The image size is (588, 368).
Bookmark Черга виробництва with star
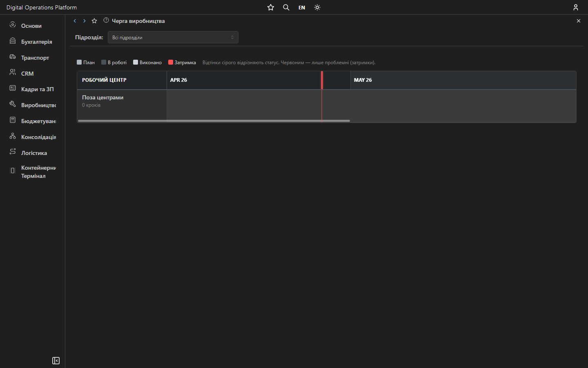pos(94,21)
